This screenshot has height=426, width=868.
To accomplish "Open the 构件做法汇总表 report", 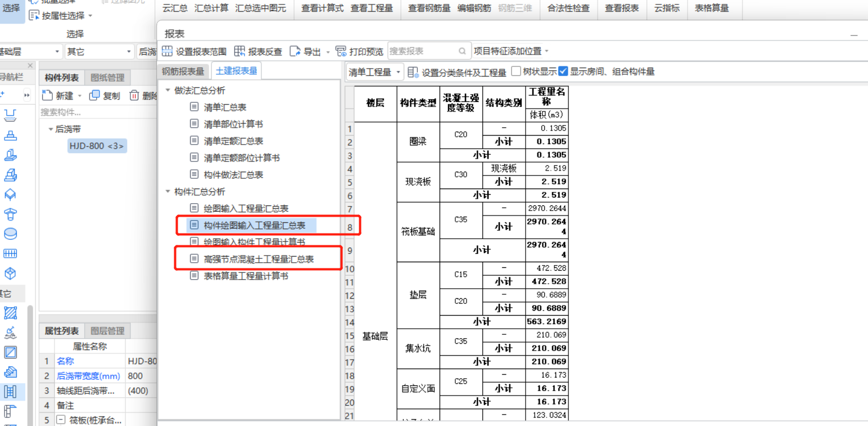I will click(233, 174).
